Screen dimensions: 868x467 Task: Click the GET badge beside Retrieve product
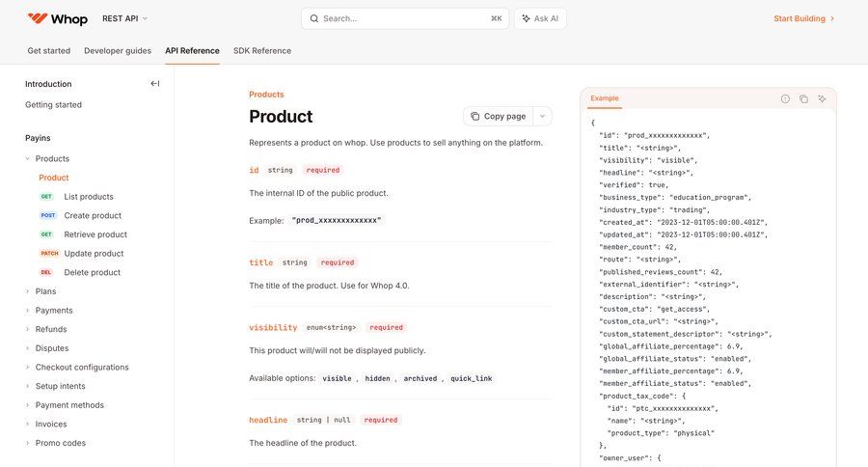(x=46, y=234)
